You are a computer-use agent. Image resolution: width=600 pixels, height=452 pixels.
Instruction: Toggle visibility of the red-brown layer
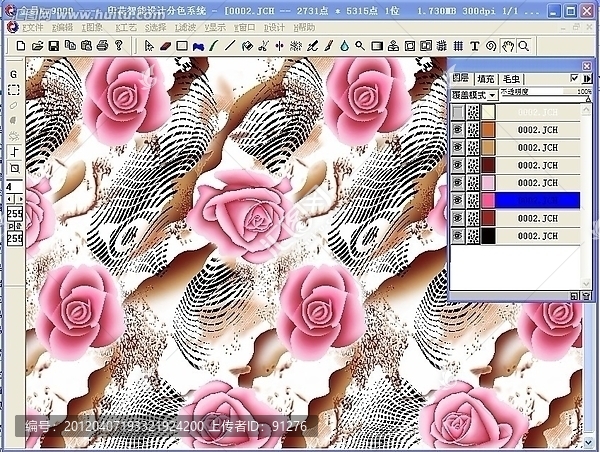(x=458, y=218)
